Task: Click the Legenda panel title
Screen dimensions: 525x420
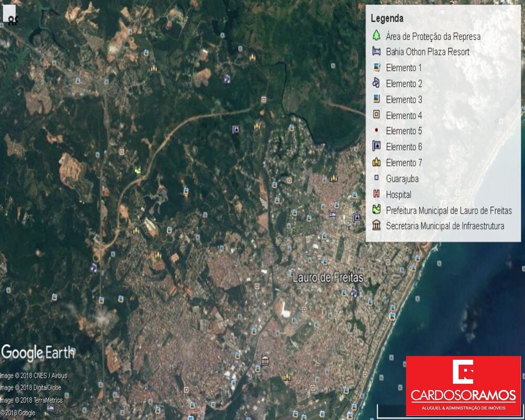Action: 387,18
